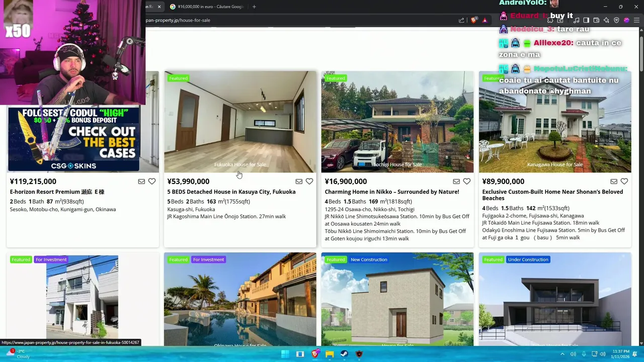The image size is (644, 362).
Task: Click the Brave VPN shield icon
Action: coord(616,20)
